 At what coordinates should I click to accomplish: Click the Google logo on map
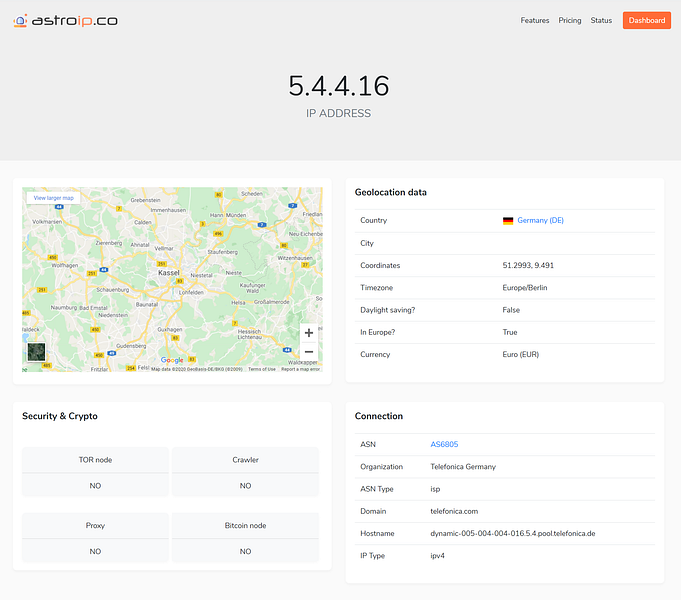point(172,360)
